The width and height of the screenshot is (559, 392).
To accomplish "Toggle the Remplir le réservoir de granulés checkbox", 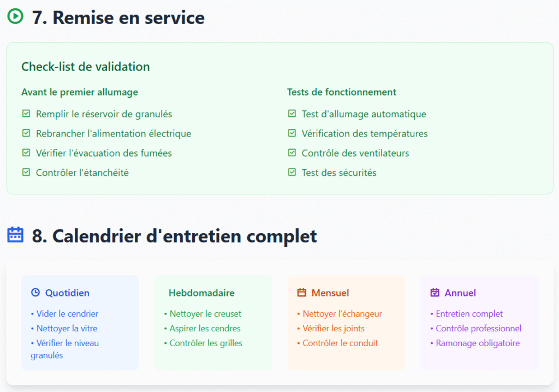I will 26,114.
